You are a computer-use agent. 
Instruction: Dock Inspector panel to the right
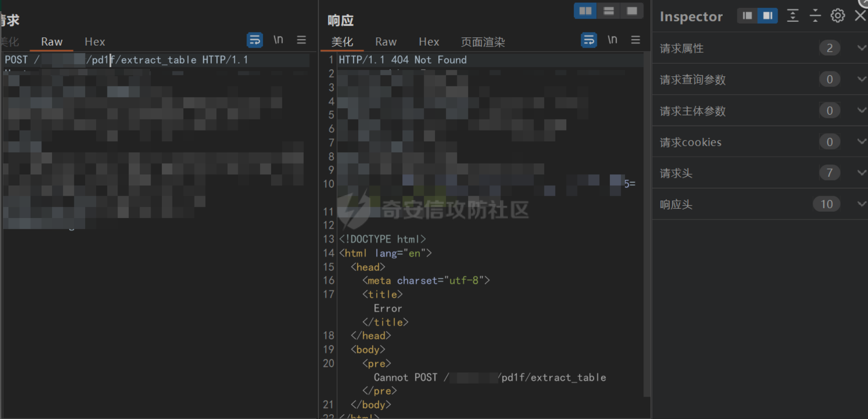767,16
